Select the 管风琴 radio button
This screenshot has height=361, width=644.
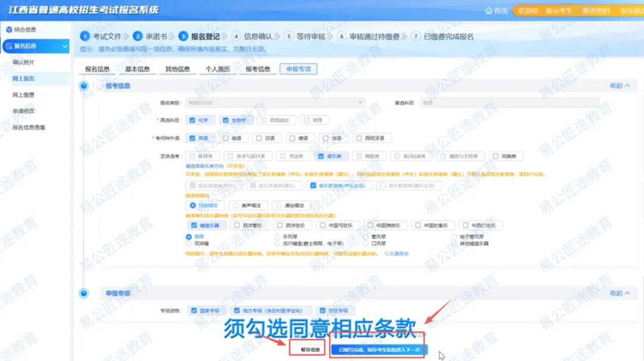(366, 236)
